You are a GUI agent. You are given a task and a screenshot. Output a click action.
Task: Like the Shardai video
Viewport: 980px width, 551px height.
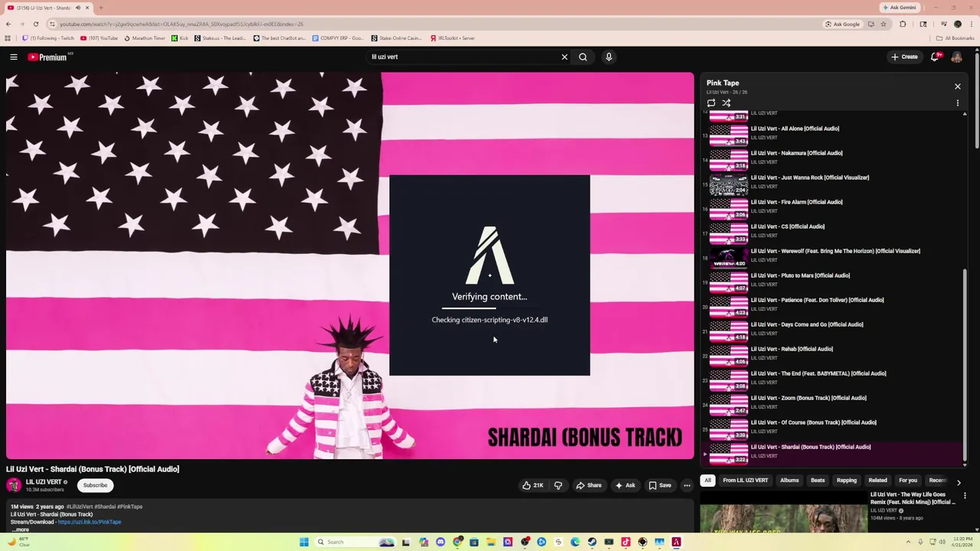533,485
